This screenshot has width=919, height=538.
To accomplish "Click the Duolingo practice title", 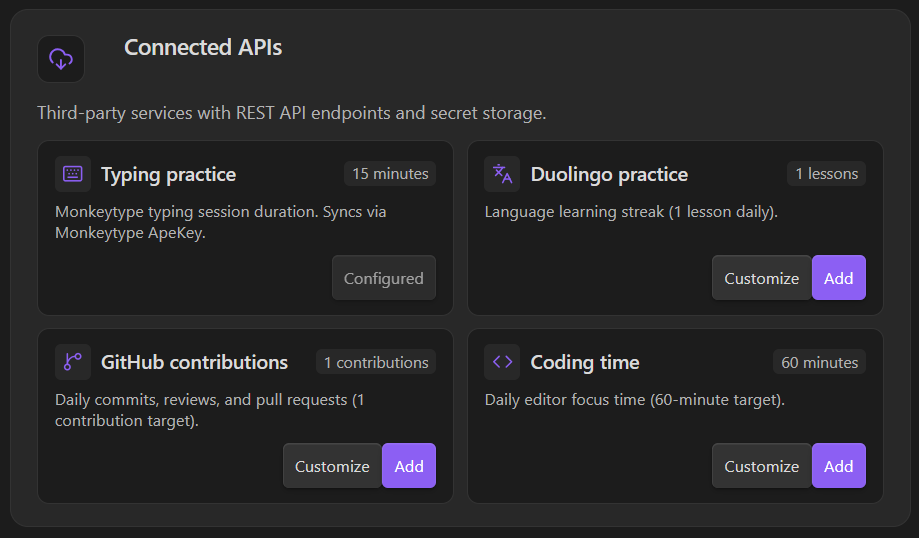I will (x=609, y=175).
